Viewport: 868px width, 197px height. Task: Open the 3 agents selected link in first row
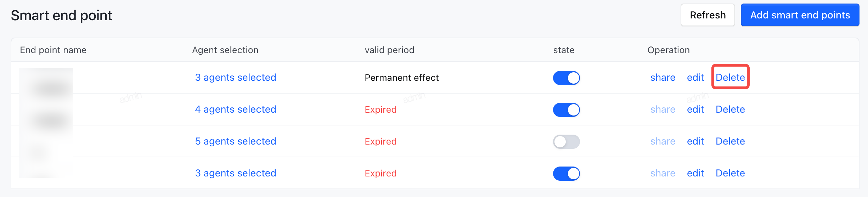pyautogui.click(x=236, y=77)
